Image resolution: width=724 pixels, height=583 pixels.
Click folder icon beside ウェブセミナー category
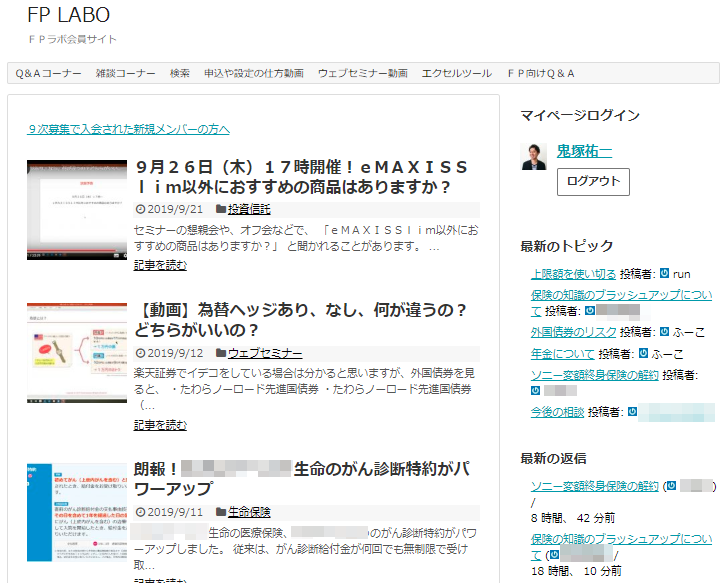pos(221,353)
